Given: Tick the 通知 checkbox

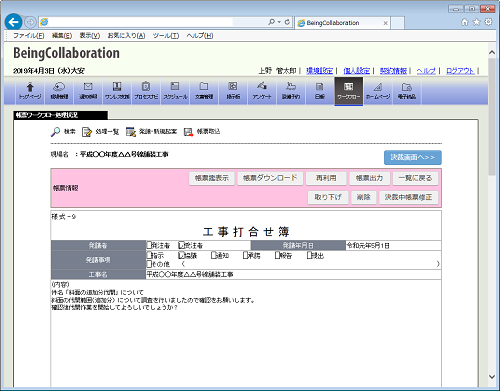Looking at the screenshot, I should pyautogui.click(x=213, y=256).
